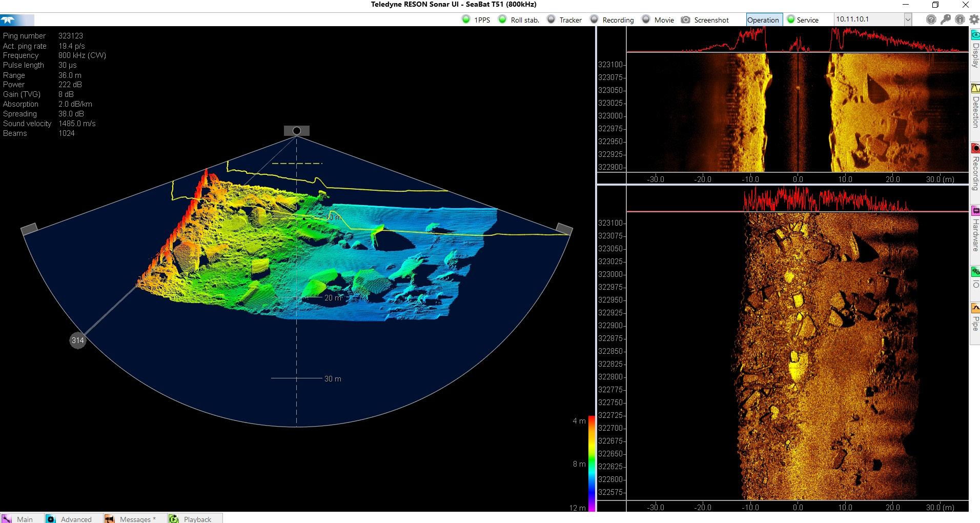Open the info icon in toolbar
The width and height of the screenshot is (980, 523).
959,19
